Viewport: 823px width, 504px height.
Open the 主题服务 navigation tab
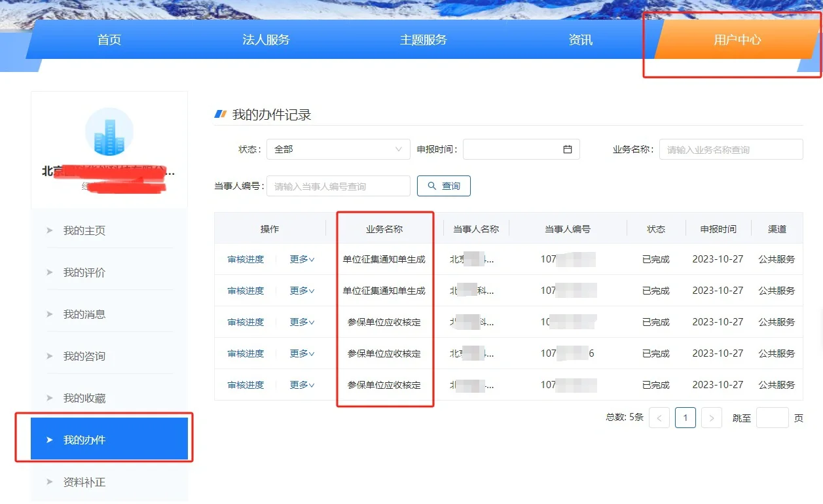(423, 40)
